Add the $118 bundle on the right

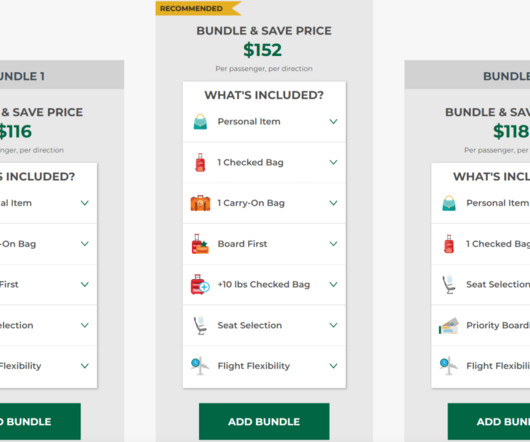click(x=489, y=421)
